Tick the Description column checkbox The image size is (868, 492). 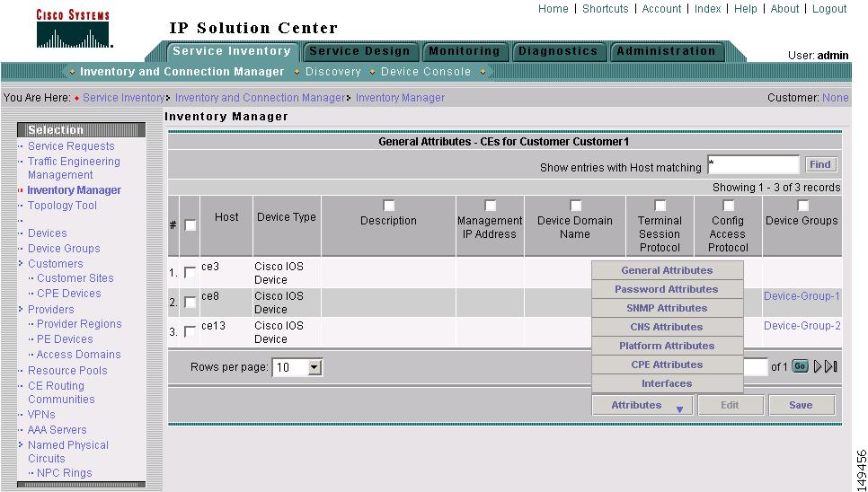tap(388, 206)
